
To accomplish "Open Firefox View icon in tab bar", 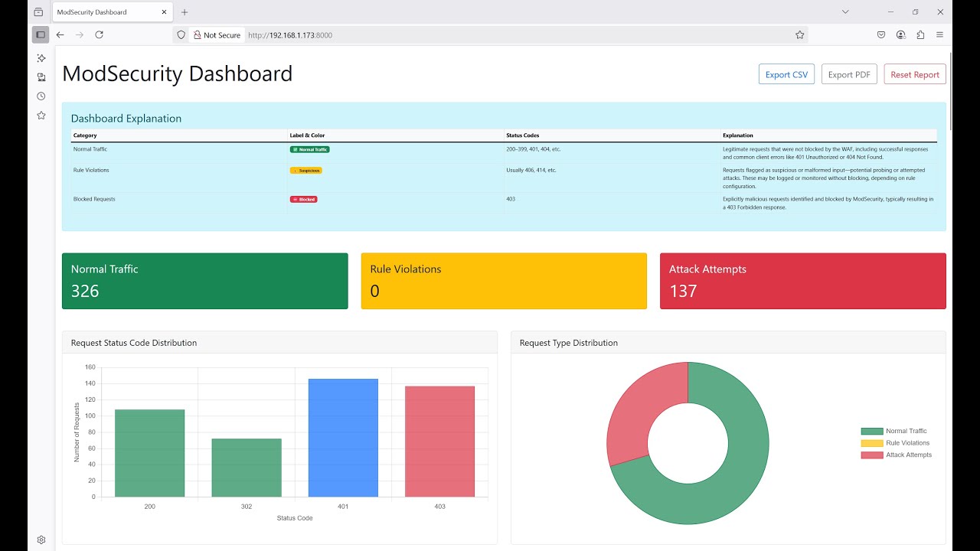I will pyautogui.click(x=38, y=12).
